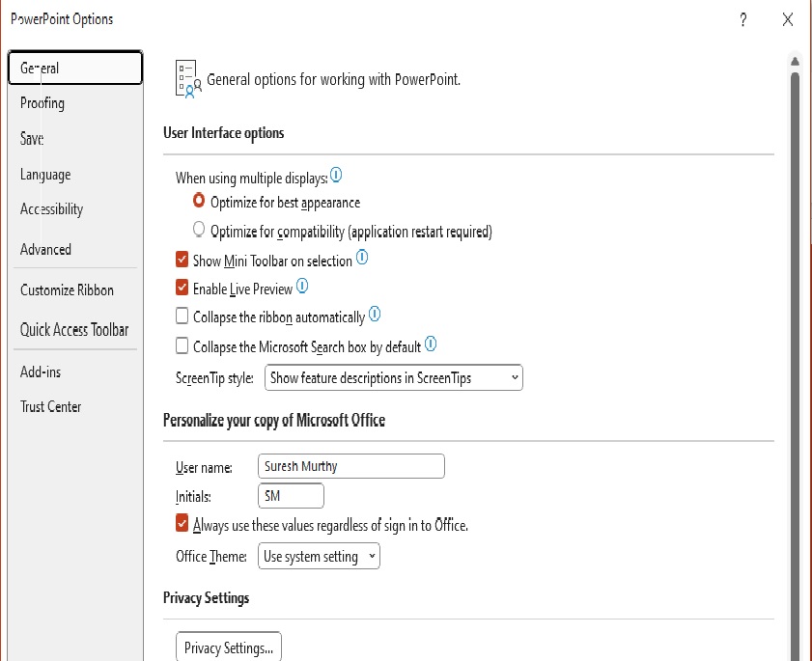The image size is (812, 661).
Task: Click the Help question mark icon
Action: (743, 19)
